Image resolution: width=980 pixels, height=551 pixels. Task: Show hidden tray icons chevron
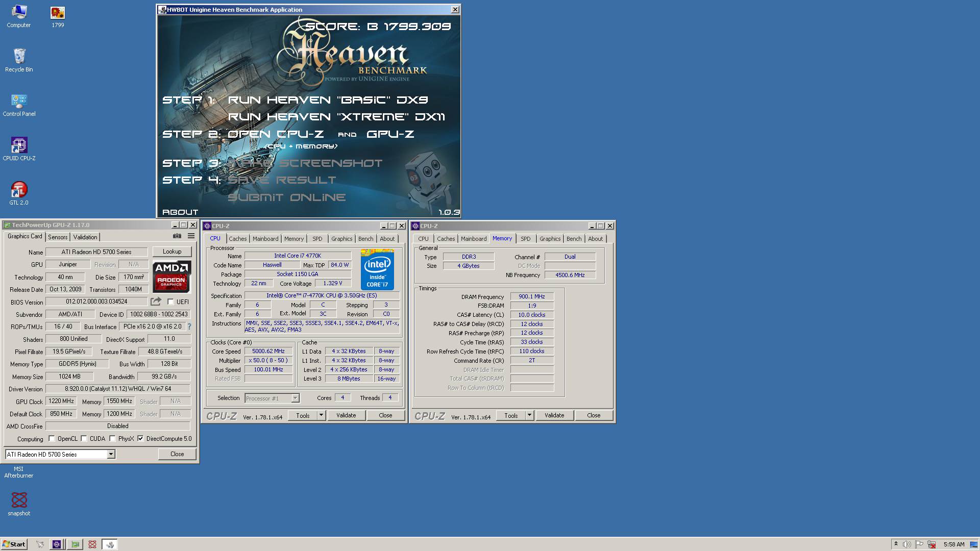tap(896, 544)
